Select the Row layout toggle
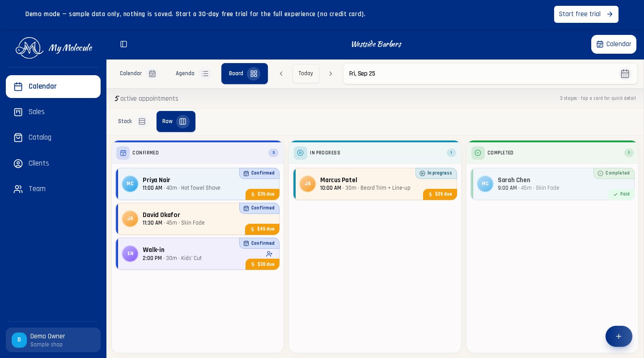Screen dimensions: 644x358 tap(176, 122)
